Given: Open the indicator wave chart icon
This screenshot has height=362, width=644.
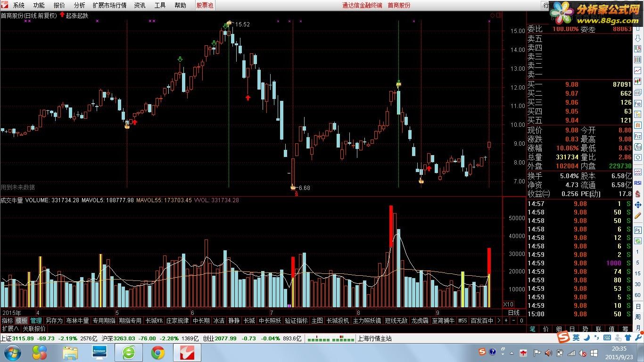Looking at the screenshot, I should coord(638,173).
